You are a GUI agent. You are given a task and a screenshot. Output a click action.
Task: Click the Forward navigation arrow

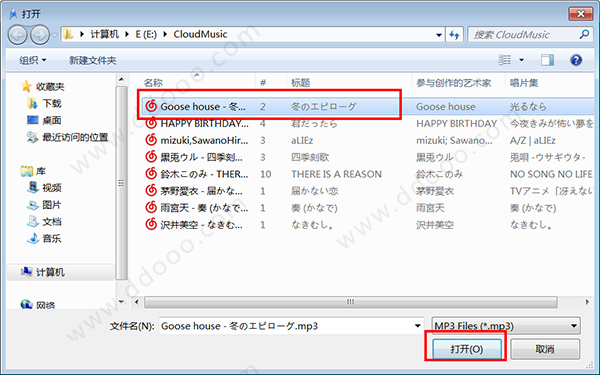pos(40,35)
